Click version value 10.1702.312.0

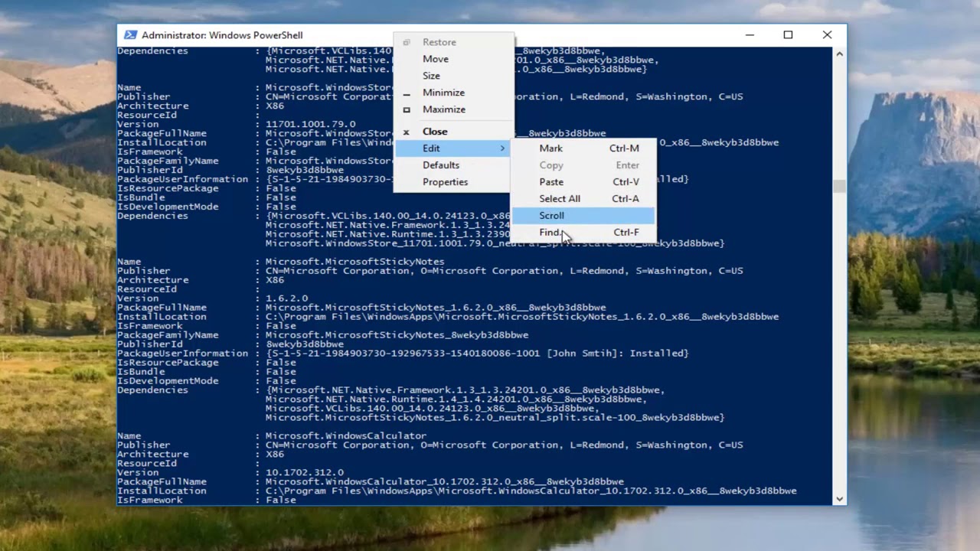(305, 473)
